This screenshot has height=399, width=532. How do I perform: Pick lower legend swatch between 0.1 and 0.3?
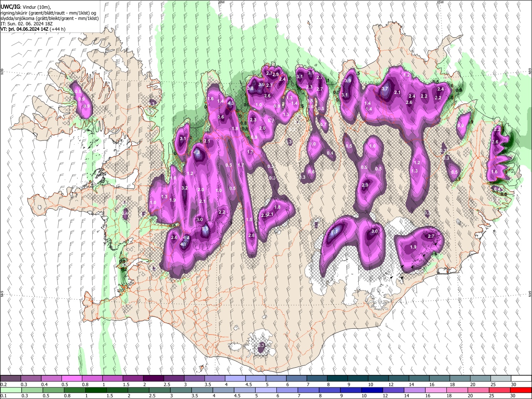[x=10, y=390]
